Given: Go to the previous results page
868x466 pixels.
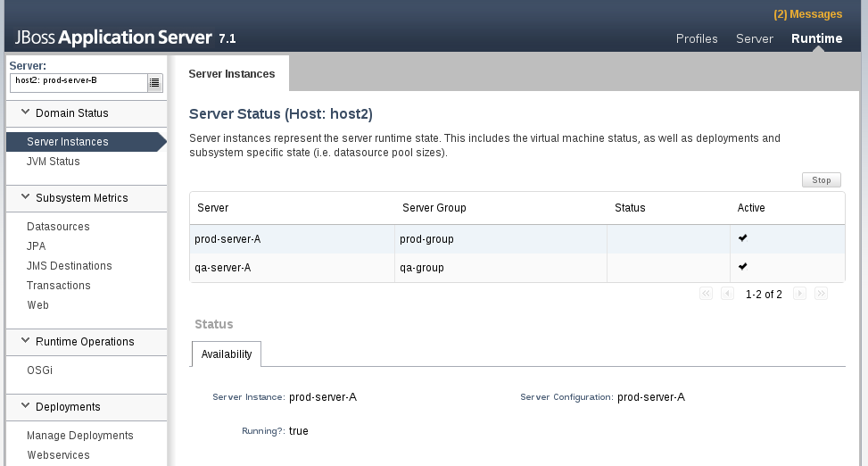Looking at the screenshot, I should pyautogui.click(x=727, y=294).
